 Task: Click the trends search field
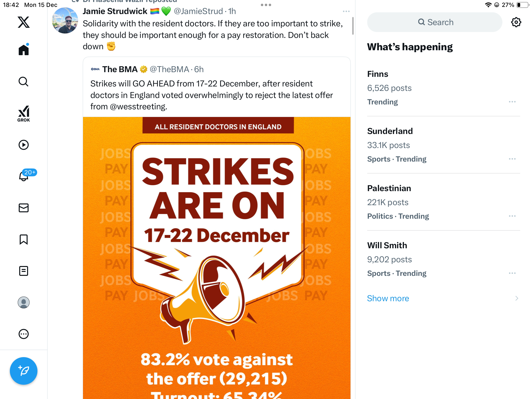point(435,22)
